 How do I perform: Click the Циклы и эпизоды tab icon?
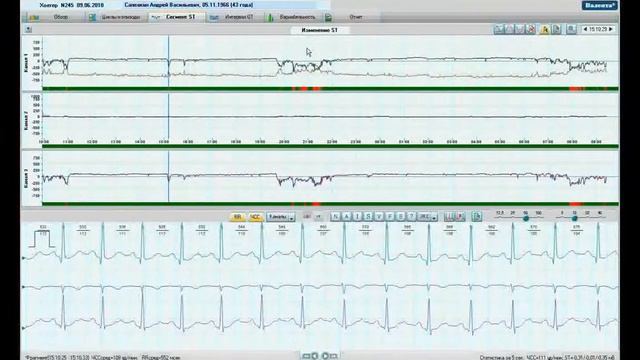pyautogui.click(x=92, y=18)
